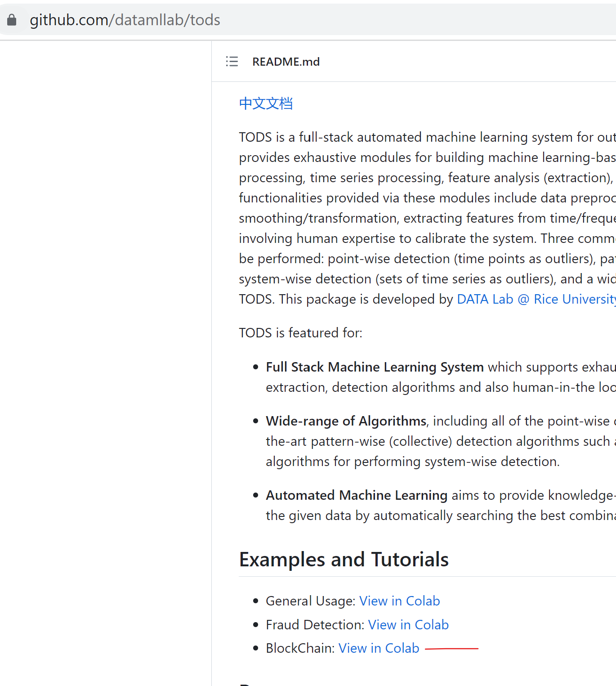
Task: Click the General Usage bullet label
Action: click(311, 601)
